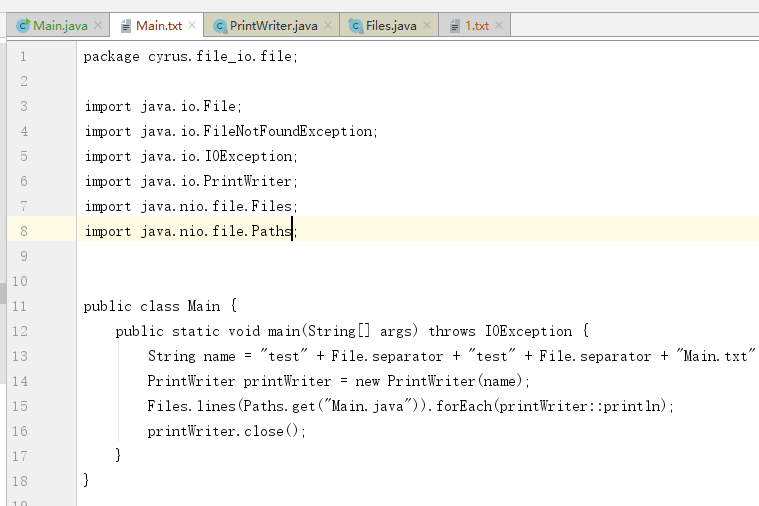This screenshot has height=506, width=759.
Task: Close the Files.java tab
Action: (426, 25)
